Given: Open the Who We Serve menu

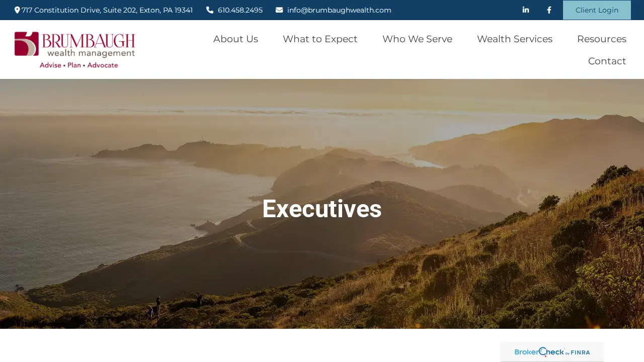Looking at the screenshot, I should coord(417,39).
